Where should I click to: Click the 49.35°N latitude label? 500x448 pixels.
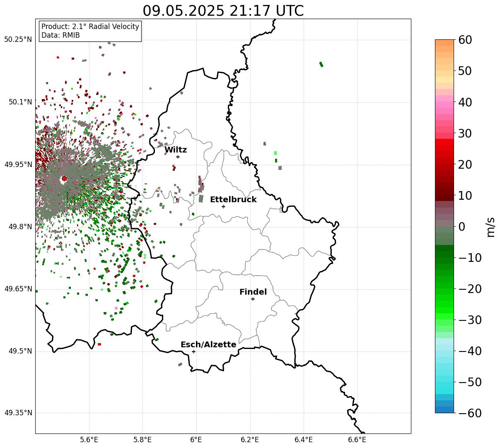pos(18,413)
